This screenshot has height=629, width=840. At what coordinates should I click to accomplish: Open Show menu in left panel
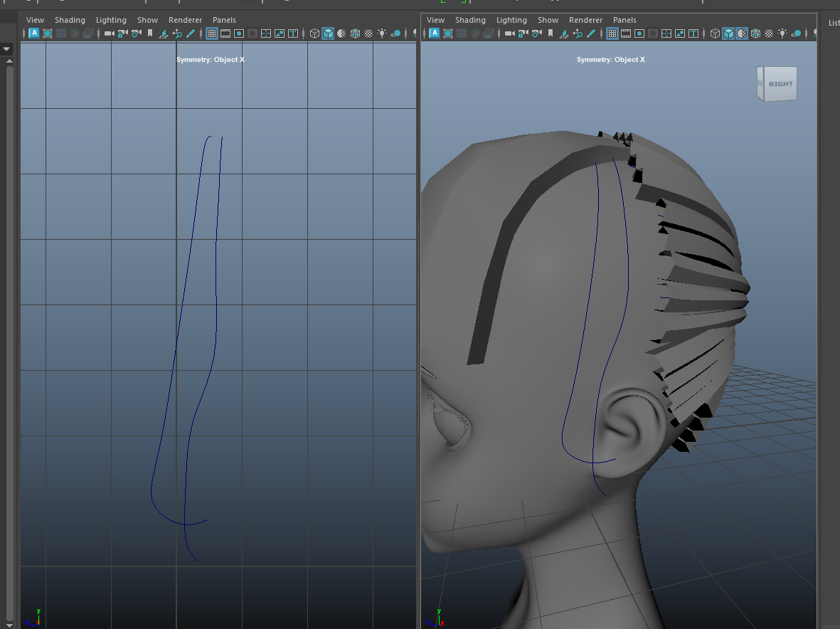pyautogui.click(x=148, y=20)
